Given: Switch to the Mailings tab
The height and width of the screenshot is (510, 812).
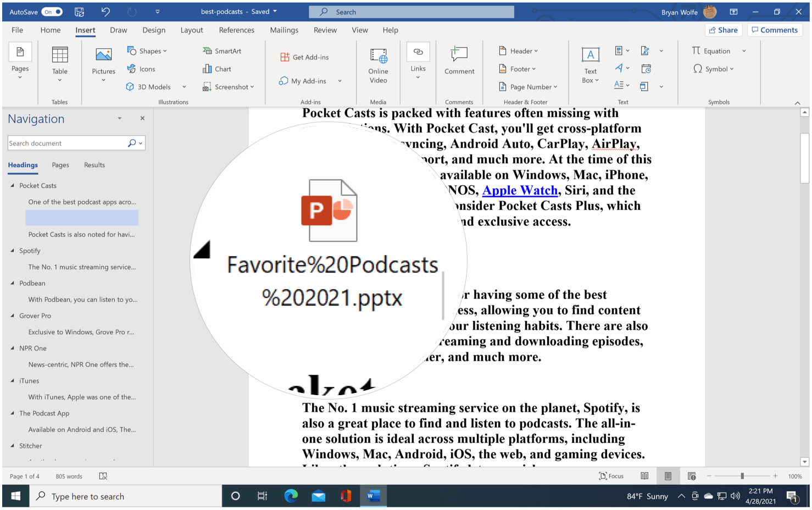Looking at the screenshot, I should tap(284, 30).
